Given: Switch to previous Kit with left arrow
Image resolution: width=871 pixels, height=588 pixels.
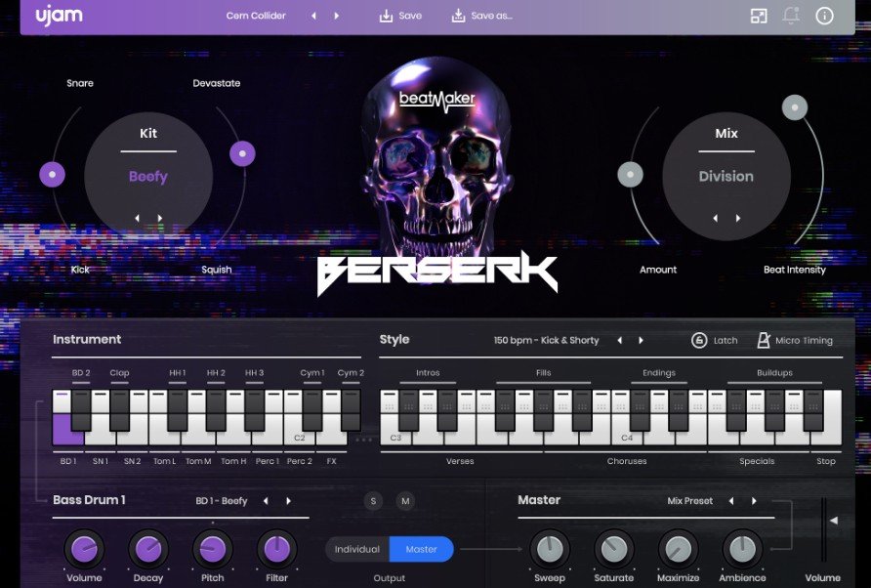Looking at the screenshot, I should (138, 219).
